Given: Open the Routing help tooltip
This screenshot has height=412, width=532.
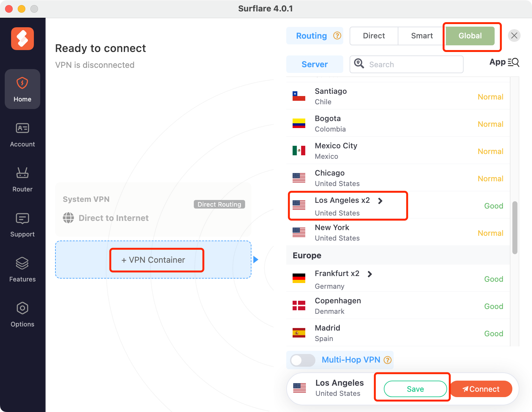Looking at the screenshot, I should tap(337, 35).
